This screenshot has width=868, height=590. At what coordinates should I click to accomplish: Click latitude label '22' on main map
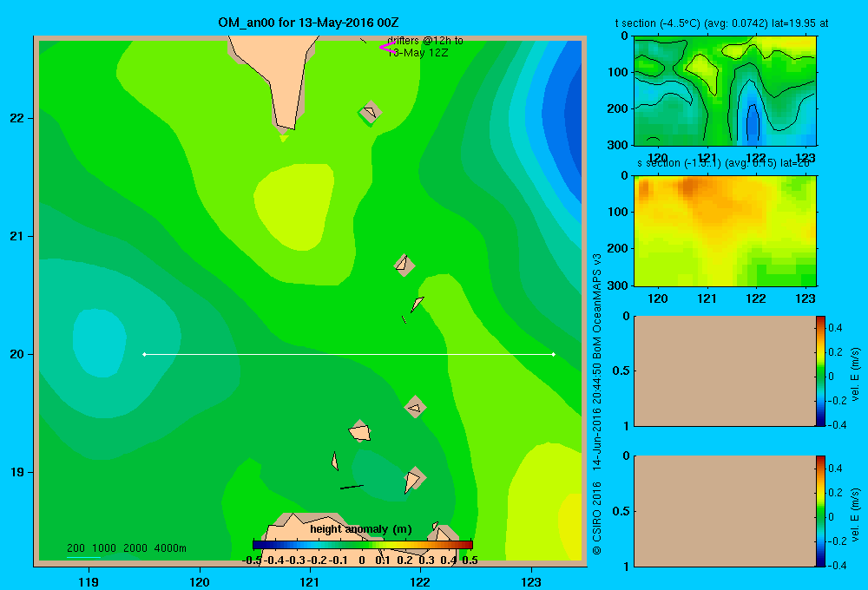point(16,119)
